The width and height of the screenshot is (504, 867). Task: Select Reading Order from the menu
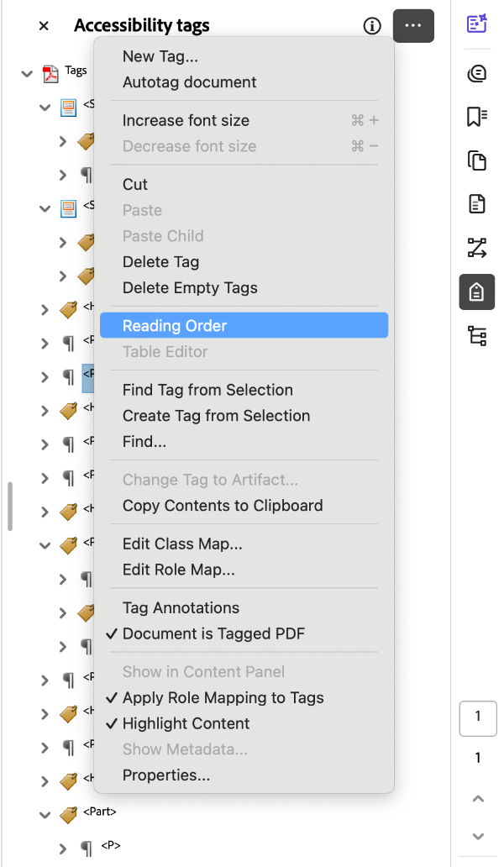click(175, 325)
